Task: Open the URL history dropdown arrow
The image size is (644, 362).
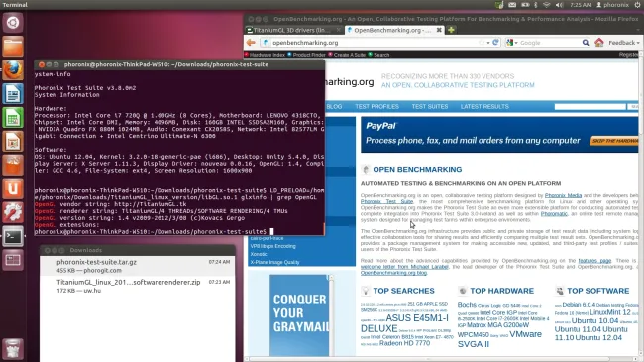Action: 487,43
